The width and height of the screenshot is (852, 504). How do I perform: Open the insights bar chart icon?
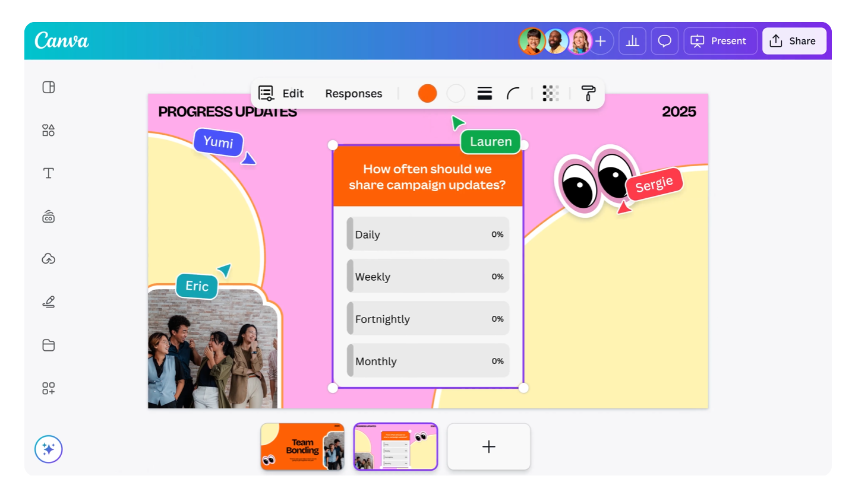[x=633, y=41]
